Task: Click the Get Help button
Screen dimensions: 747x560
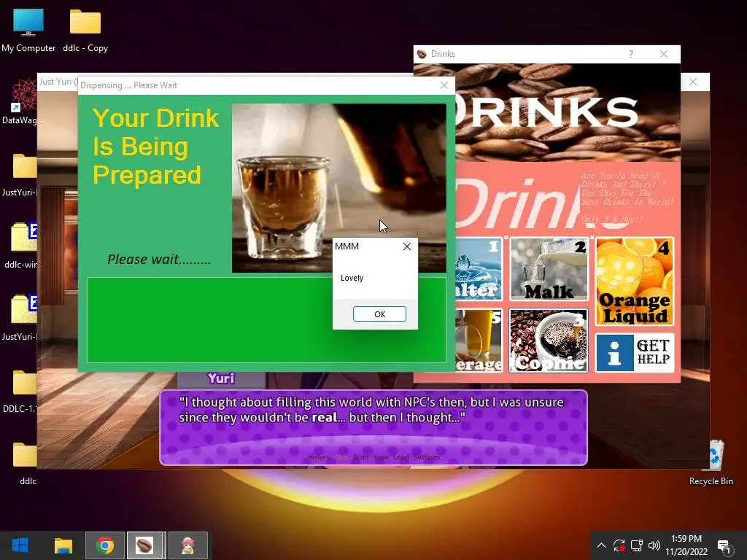Action: coord(635,353)
